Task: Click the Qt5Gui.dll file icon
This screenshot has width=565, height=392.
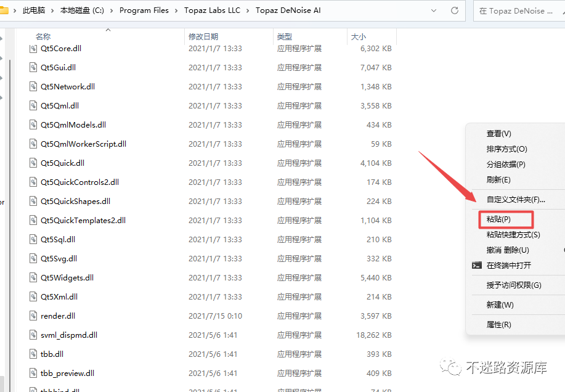Action: (33, 67)
